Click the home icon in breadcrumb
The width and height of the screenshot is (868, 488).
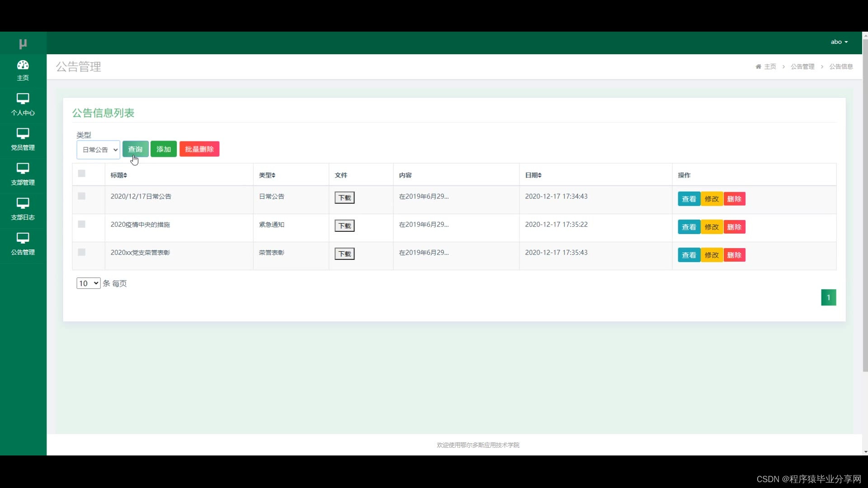coord(758,66)
